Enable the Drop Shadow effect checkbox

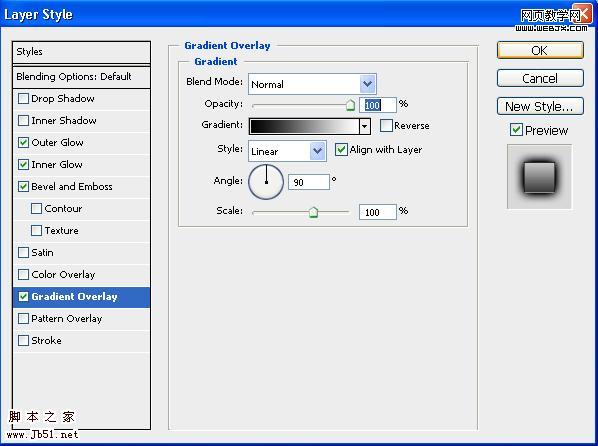(x=23, y=98)
